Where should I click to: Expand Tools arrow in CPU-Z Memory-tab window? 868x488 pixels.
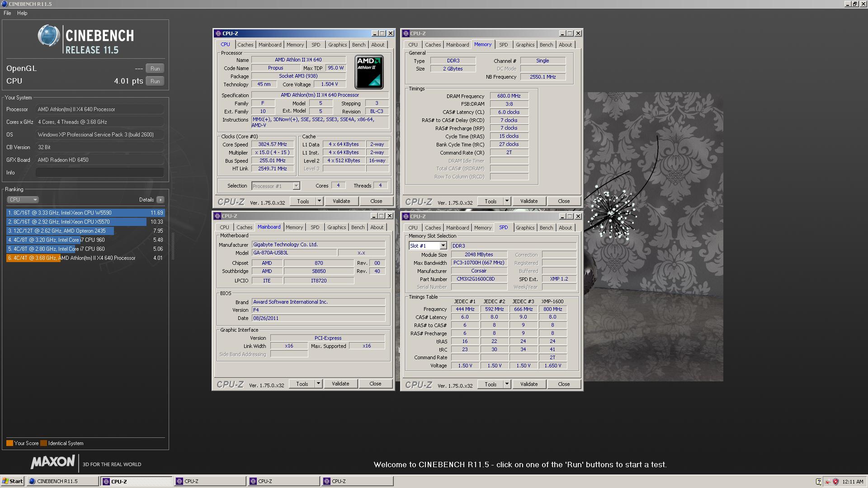click(507, 201)
